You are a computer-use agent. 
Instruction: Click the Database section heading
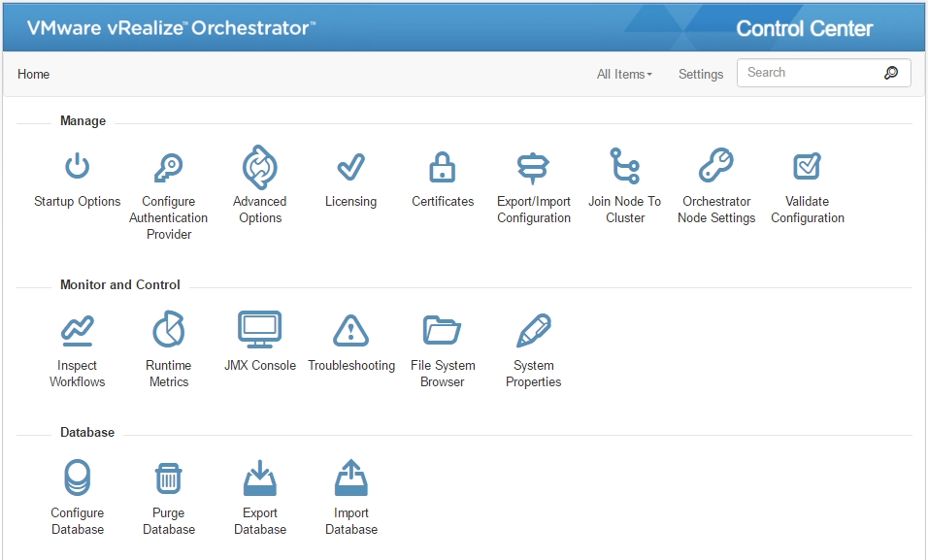[87, 432]
